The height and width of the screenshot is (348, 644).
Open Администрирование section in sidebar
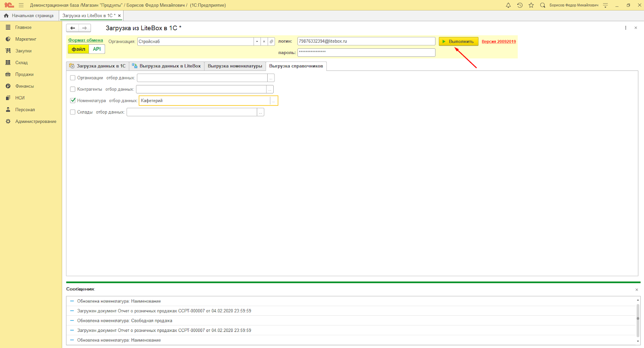click(36, 121)
